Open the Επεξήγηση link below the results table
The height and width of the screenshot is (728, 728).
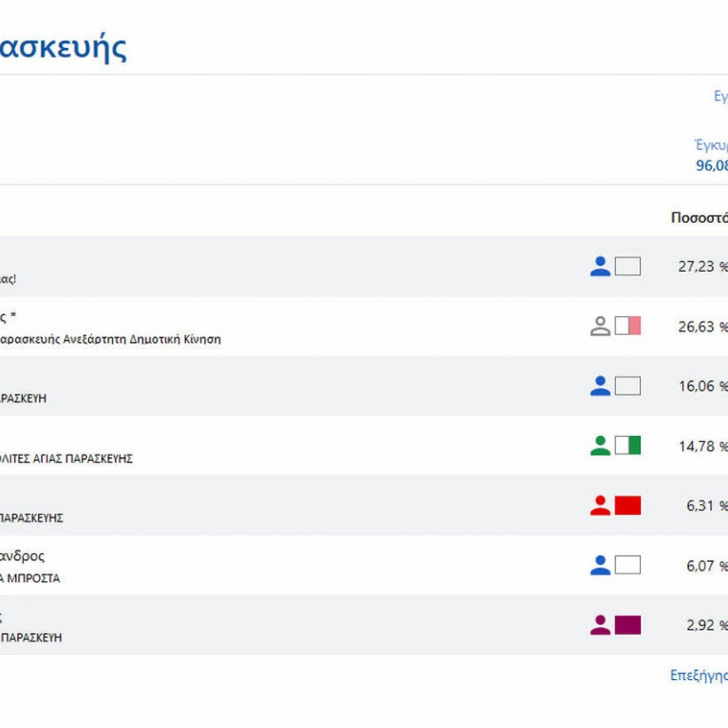[699, 676]
